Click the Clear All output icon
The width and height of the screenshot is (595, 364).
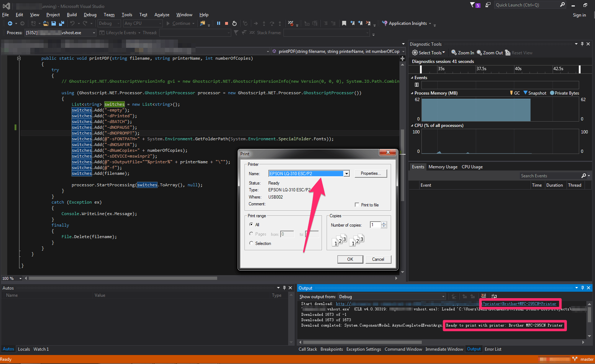(x=484, y=296)
